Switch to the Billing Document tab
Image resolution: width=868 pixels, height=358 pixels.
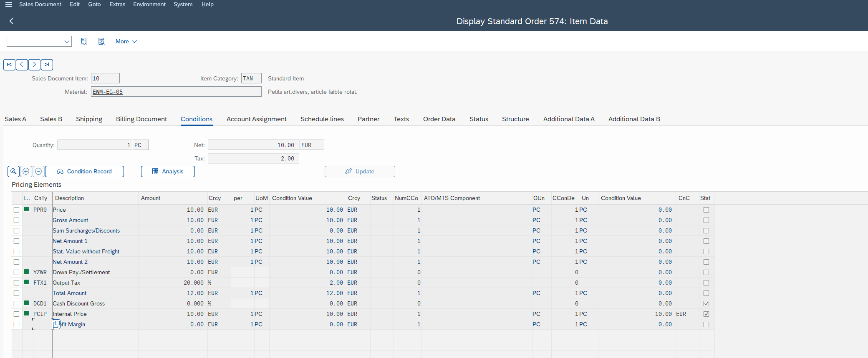coord(141,119)
